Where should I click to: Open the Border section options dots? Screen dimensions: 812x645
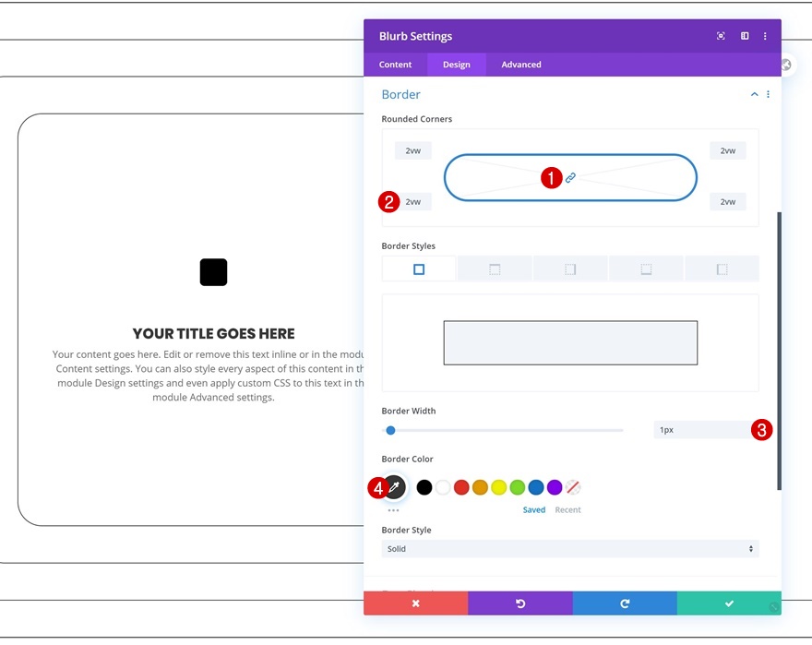click(x=768, y=94)
